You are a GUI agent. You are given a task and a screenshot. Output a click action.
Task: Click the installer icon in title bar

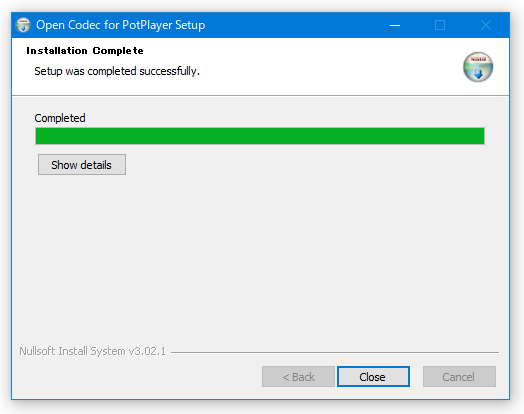(x=23, y=25)
